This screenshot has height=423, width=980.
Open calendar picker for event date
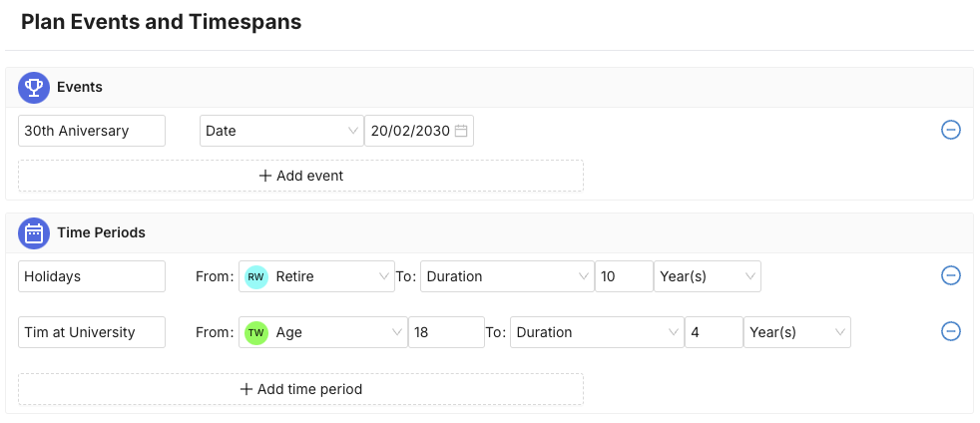[461, 131]
